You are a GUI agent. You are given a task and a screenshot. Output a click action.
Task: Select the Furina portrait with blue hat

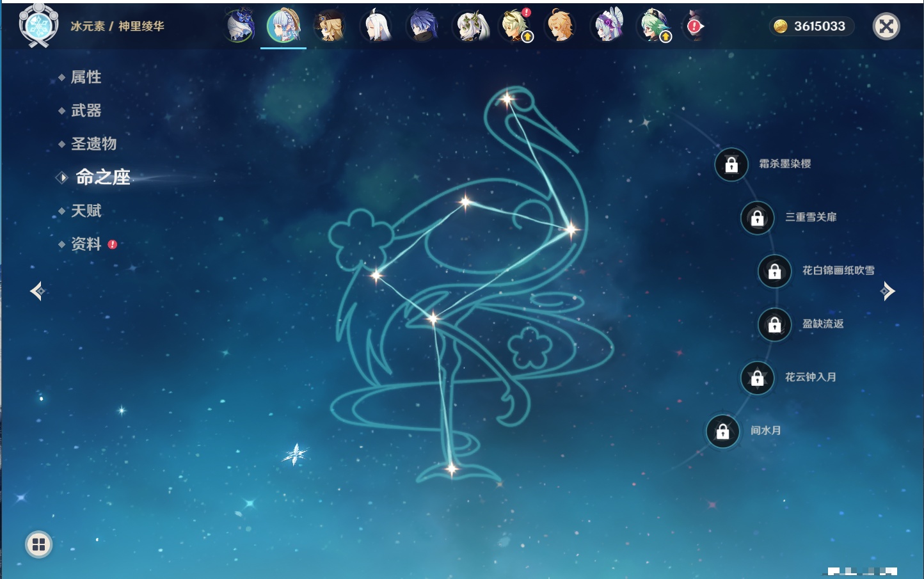(240, 27)
